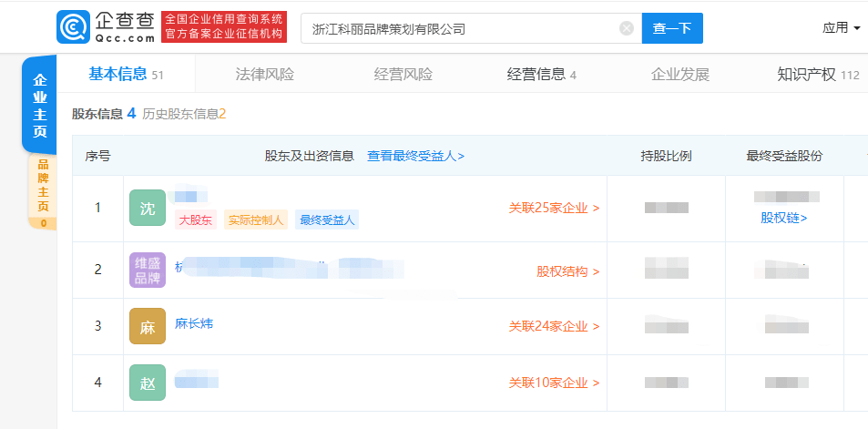The width and height of the screenshot is (868, 429).
Task: Click the 麻 shareholder avatar
Action: tap(148, 326)
